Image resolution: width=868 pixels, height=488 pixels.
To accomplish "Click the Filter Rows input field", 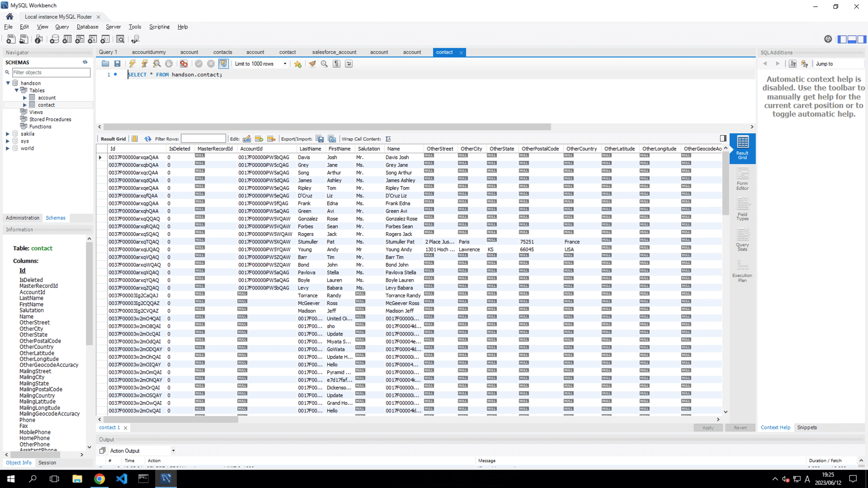I will point(203,139).
